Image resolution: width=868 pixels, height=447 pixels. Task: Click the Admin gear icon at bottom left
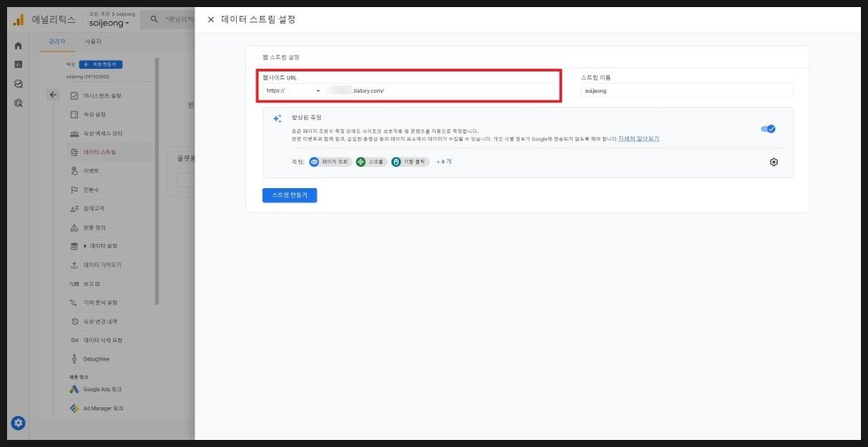19,423
